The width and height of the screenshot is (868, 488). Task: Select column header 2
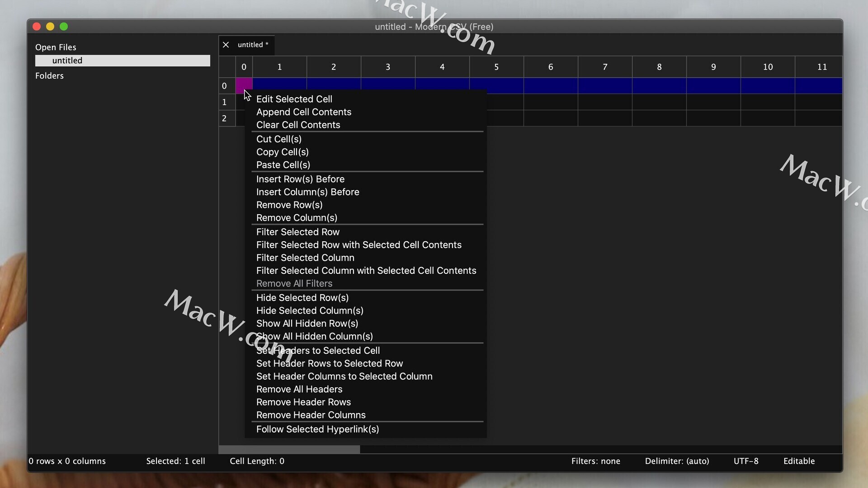click(334, 67)
